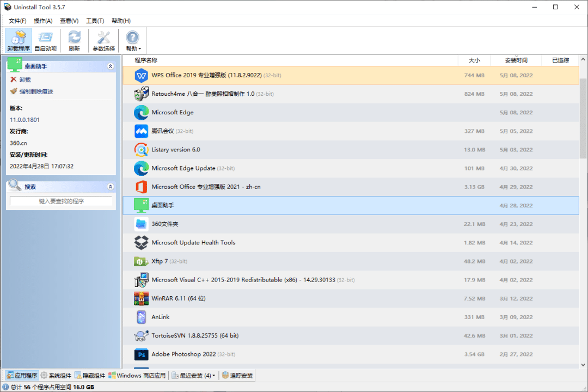Select the Microsoft Office 专业增强版 2021 row text
The width and height of the screenshot is (588, 392).
click(206, 187)
